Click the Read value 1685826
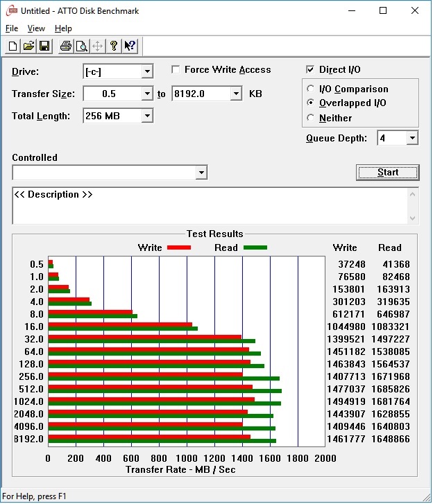The height and width of the screenshot is (504, 433). pyautogui.click(x=391, y=389)
